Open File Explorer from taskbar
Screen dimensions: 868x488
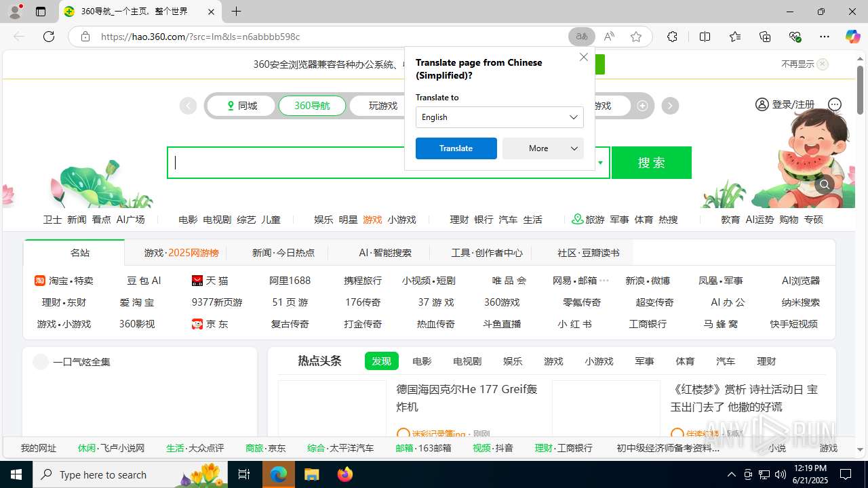[x=311, y=474]
